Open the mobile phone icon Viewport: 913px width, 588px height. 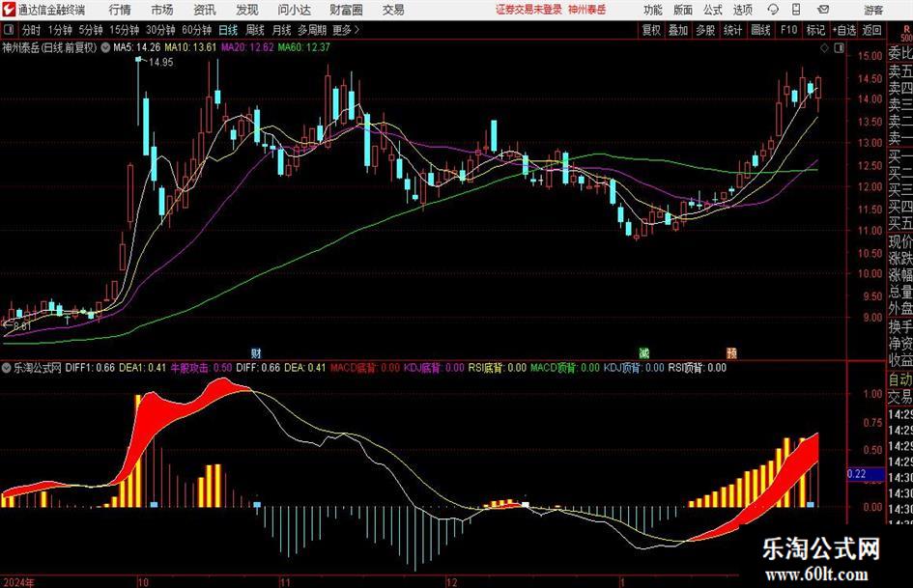coord(796,10)
